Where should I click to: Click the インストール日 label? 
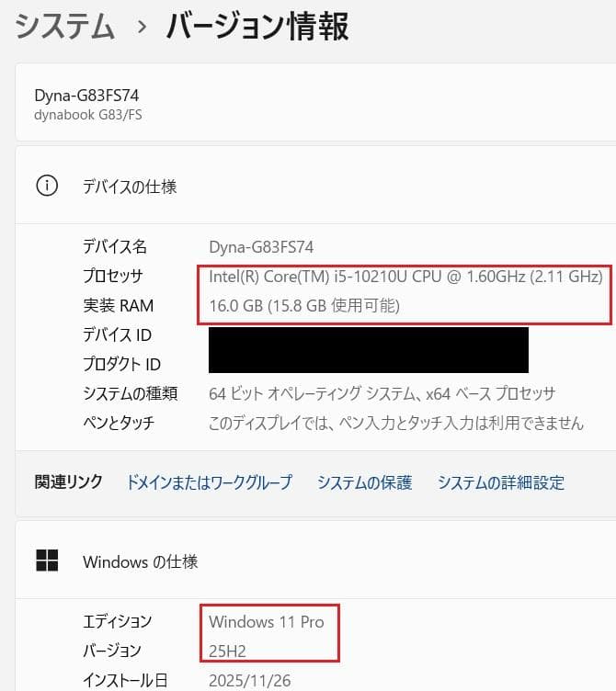pos(125,680)
